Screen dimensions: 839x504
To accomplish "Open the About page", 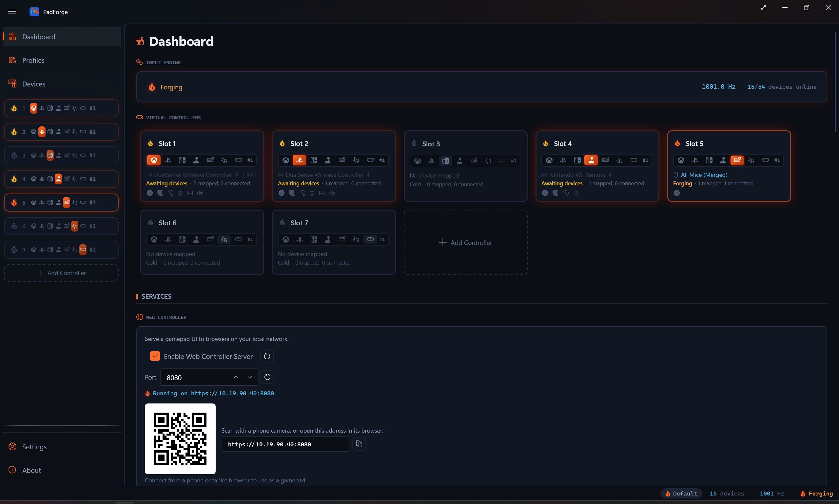I will [62, 470].
